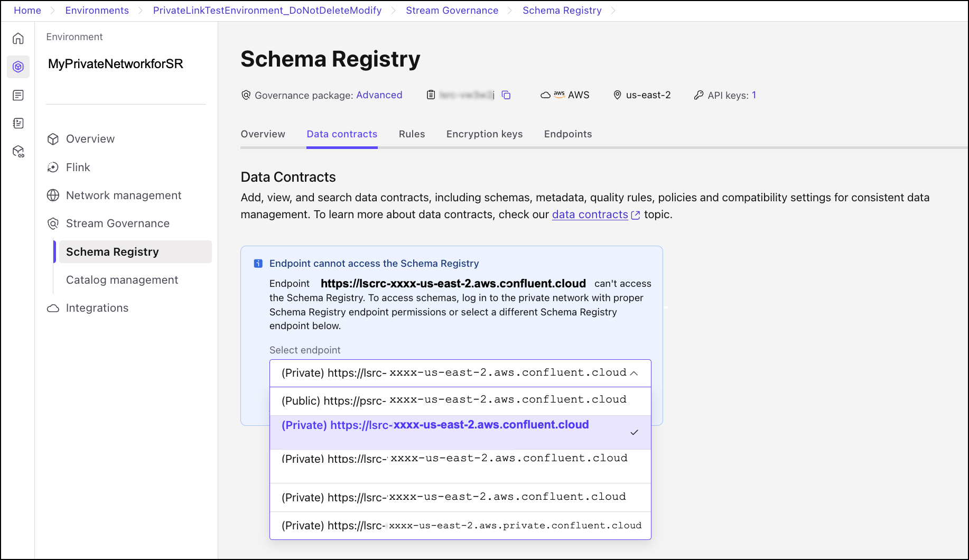Collapse the Select endpoint dropdown
This screenshot has width=969, height=560.
[633, 373]
